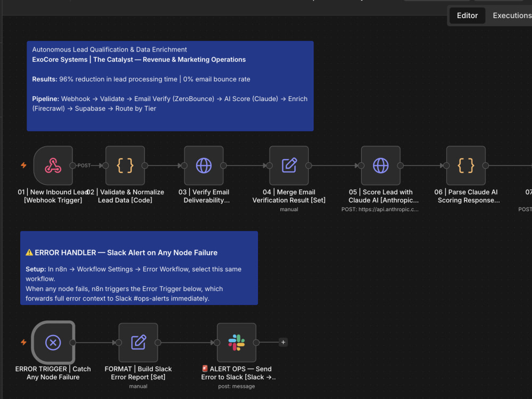Open the 06 Parse Claude AI Scoring Response node
The height and width of the screenshot is (399, 532).
(x=466, y=165)
